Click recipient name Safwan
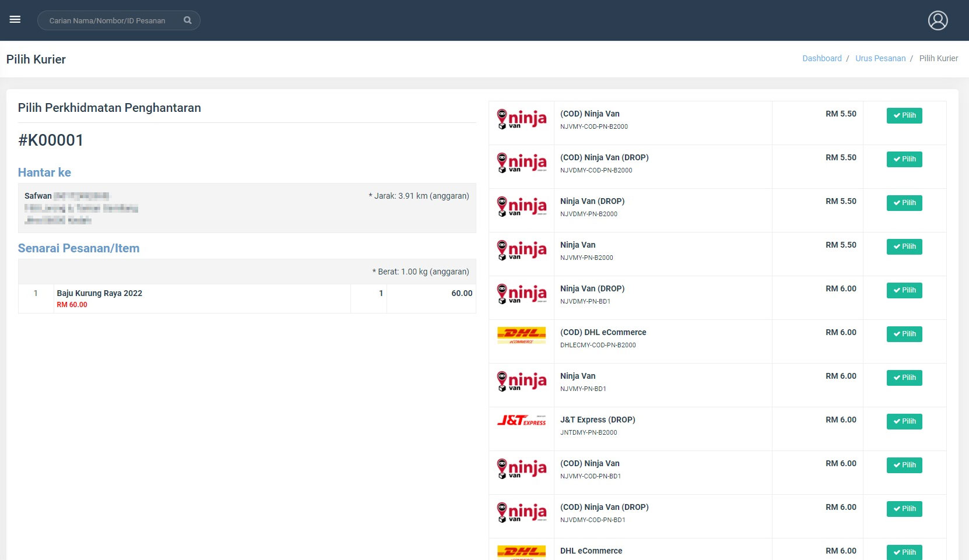The image size is (969, 560). click(38, 196)
